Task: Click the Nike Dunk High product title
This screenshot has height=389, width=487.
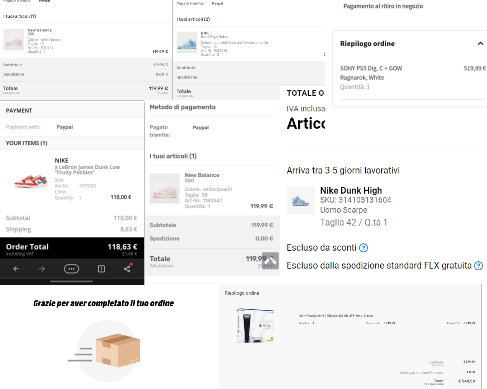Action: (351, 190)
